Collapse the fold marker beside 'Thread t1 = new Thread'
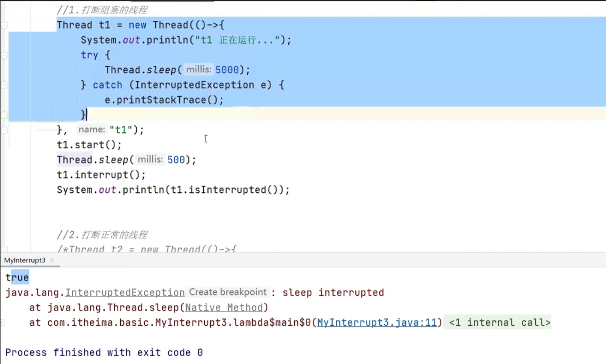Screen dimensions: 606x364 pyautogui.click(x=4, y=26)
